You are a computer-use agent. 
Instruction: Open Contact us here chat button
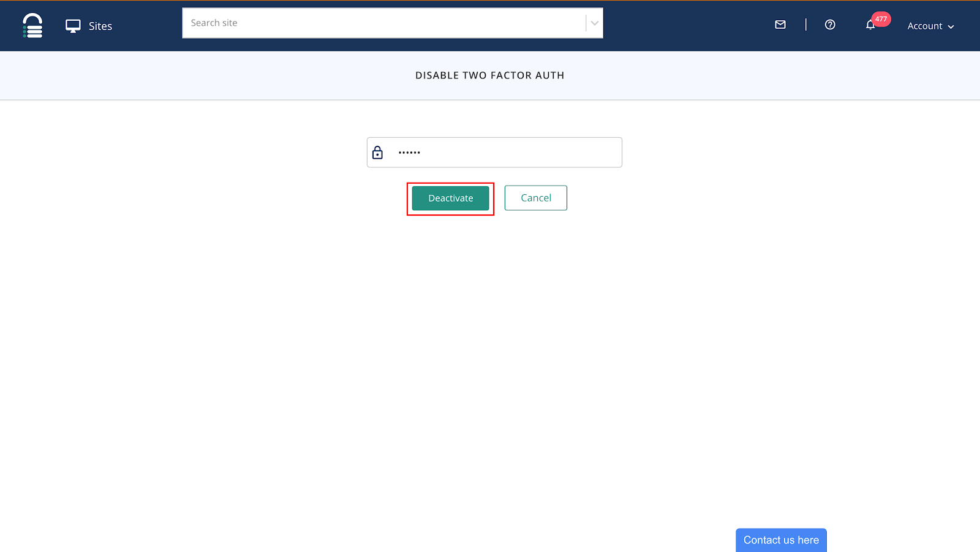[781, 540]
